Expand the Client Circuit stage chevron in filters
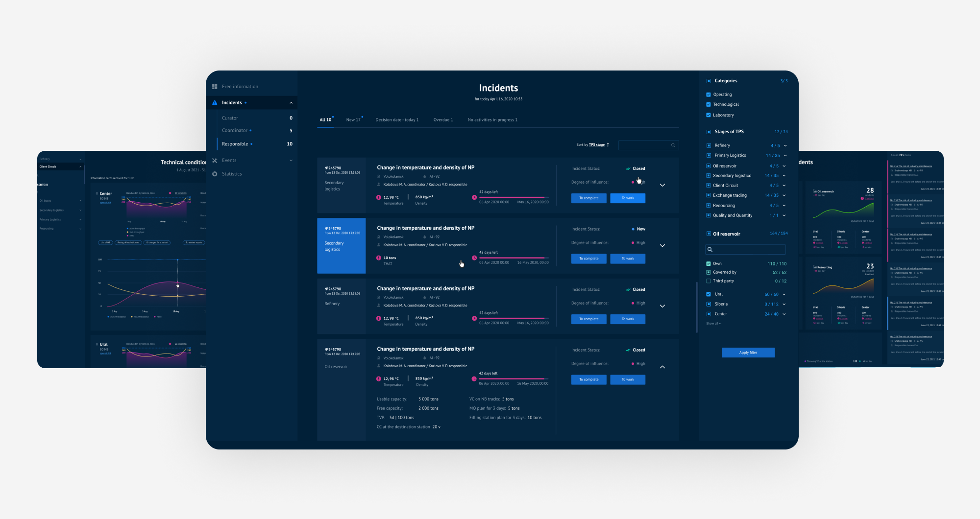 point(784,186)
